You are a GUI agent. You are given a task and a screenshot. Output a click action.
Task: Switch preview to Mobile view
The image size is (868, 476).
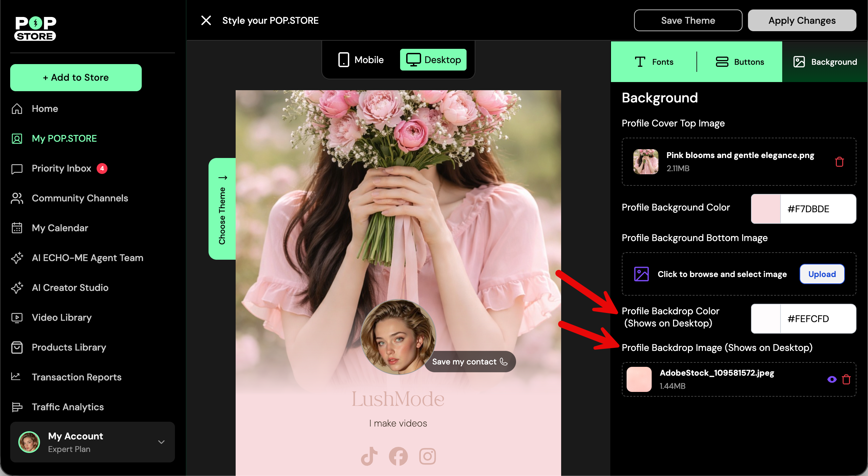coord(361,60)
